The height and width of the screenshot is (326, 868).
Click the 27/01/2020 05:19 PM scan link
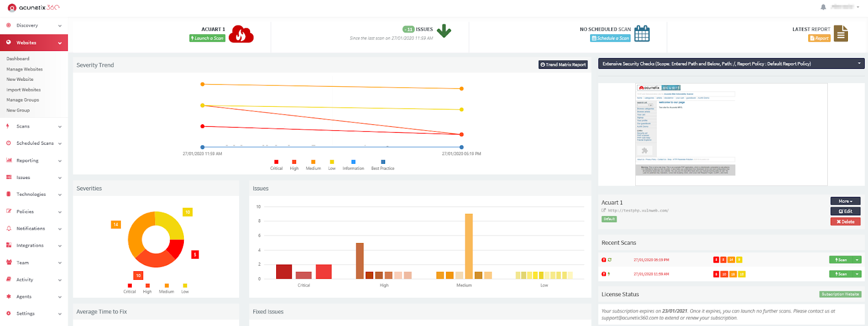coord(651,260)
